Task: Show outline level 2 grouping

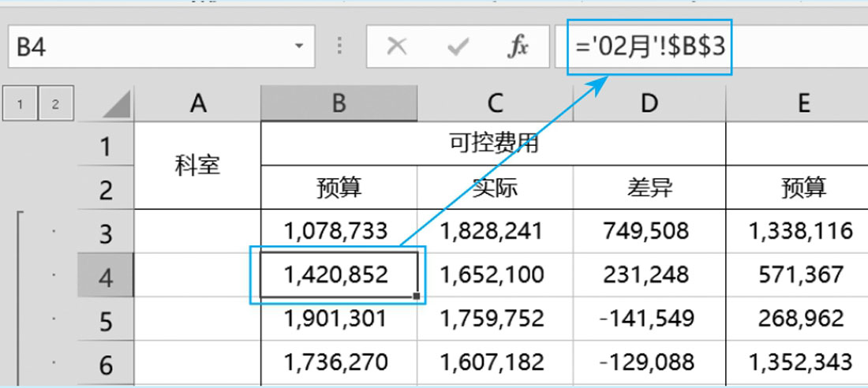Action: pyautogui.click(x=55, y=104)
